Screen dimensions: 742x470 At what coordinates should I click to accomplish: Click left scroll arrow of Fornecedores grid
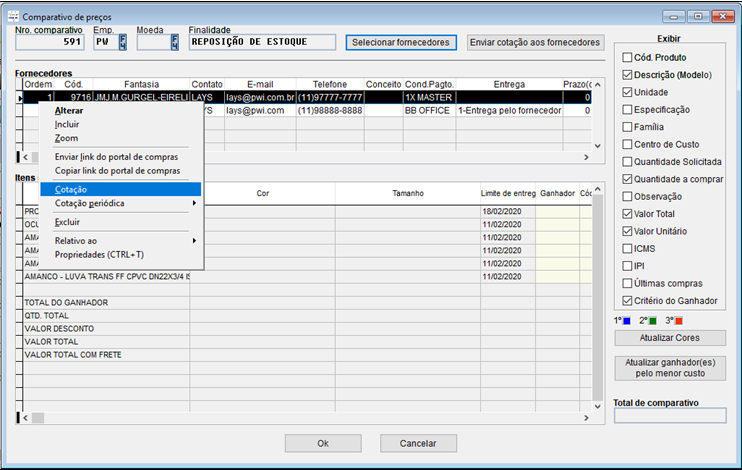pyautogui.click(x=24, y=158)
